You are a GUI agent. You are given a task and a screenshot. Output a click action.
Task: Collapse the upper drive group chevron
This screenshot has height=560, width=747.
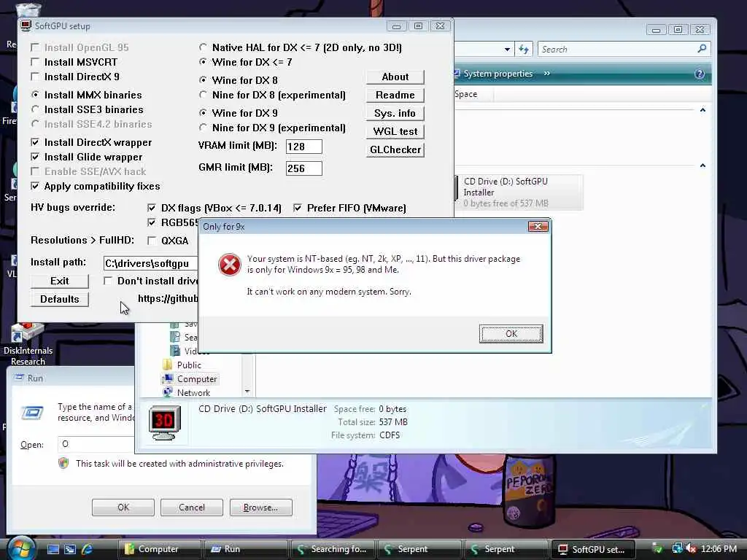tap(703, 110)
